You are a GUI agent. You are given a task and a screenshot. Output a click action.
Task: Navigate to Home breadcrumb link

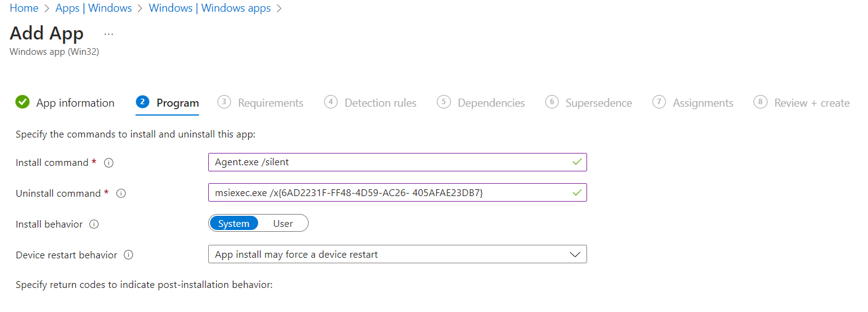tap(24, 8)
